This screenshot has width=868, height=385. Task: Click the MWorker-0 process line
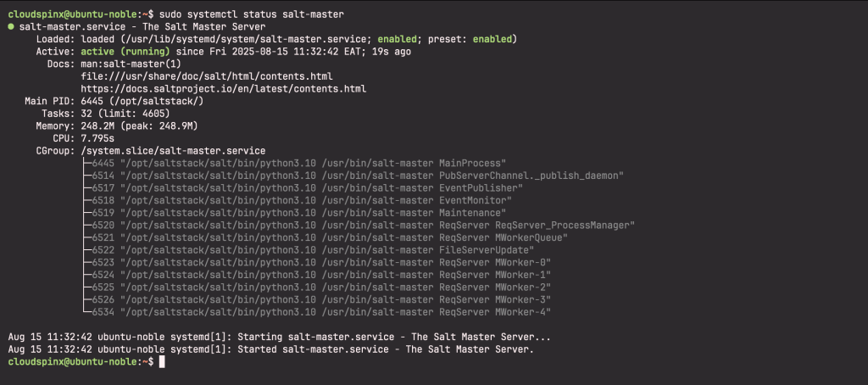(x=316, y=263)
